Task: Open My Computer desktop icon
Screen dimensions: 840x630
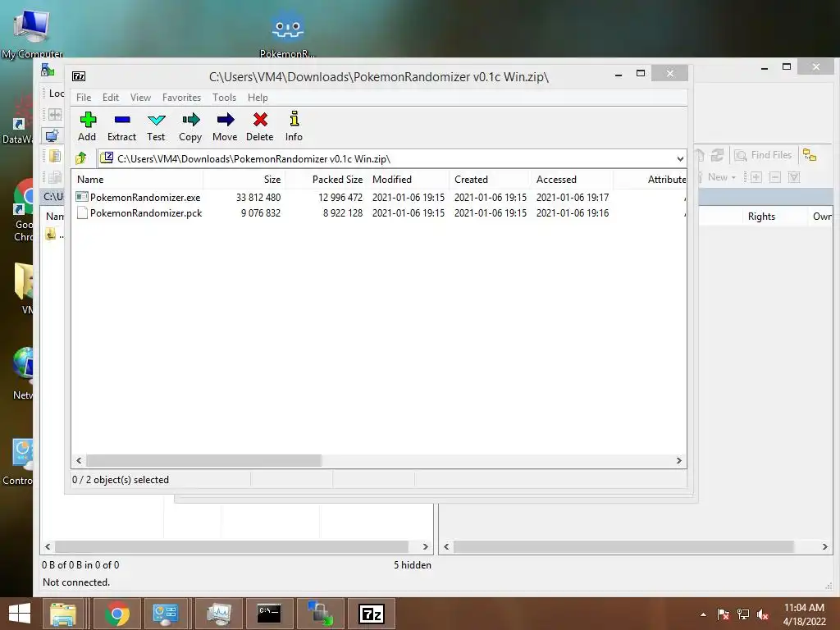Action: point(32,33)
